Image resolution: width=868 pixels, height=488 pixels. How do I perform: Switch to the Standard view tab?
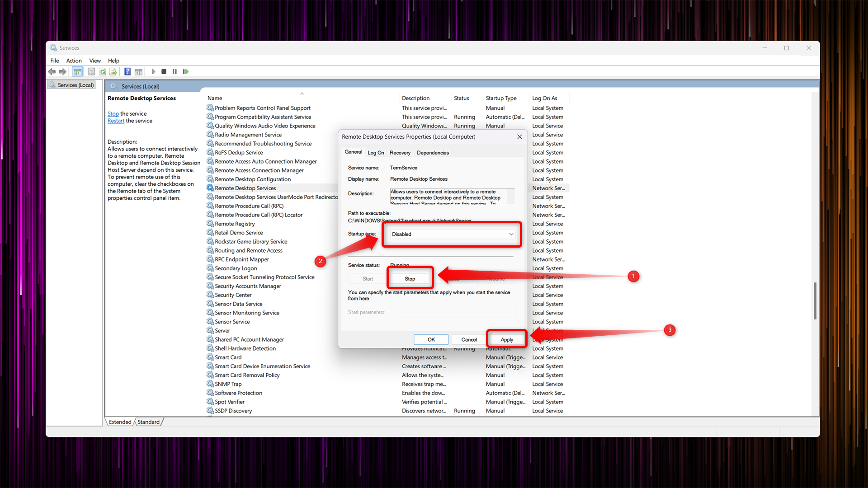pyautogui.click(x=148, y=422)
